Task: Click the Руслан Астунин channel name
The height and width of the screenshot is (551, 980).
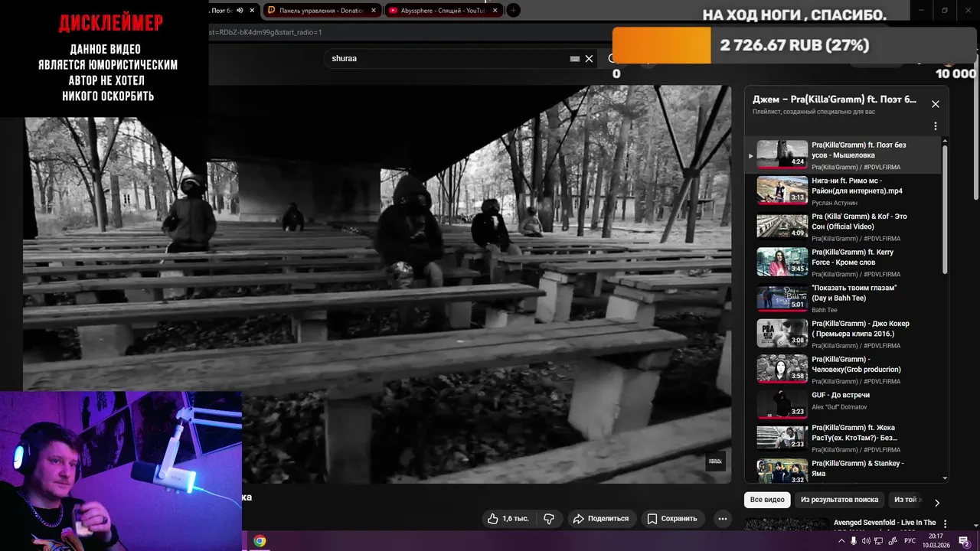Action: 835,203
